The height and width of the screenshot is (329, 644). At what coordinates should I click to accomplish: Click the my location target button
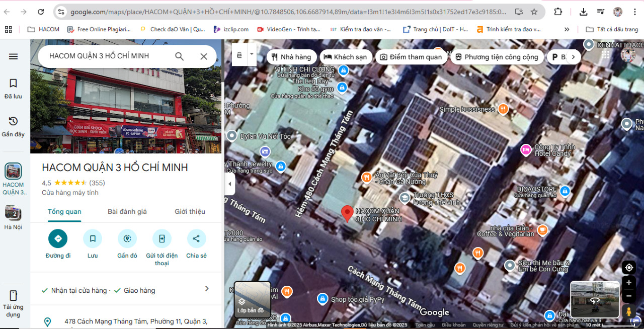pos(628,267)
